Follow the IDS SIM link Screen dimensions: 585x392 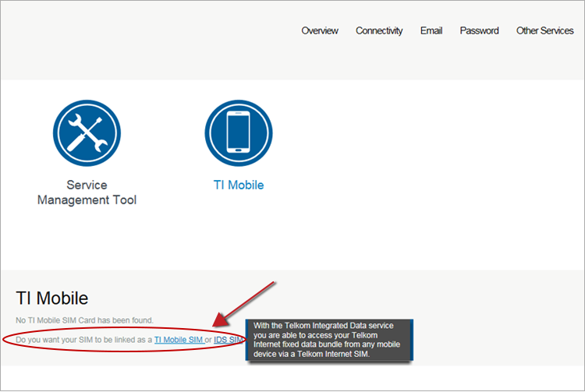(x=228, y=340)
